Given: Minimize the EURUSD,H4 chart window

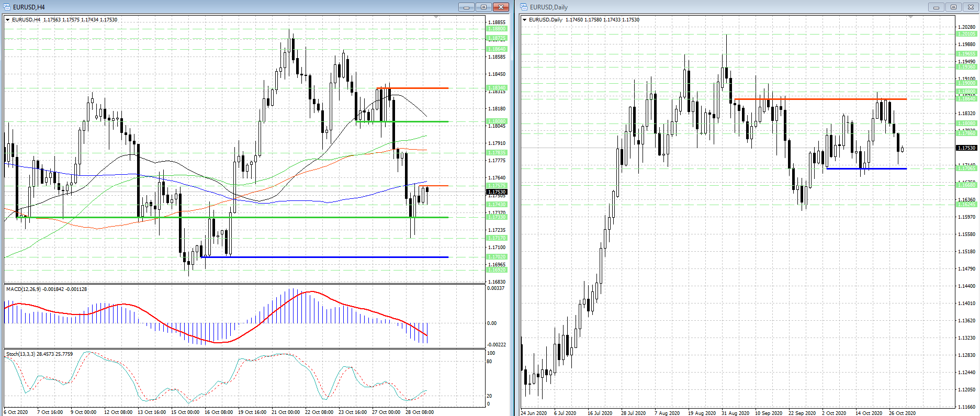Looking at the screenshot, I should click(466, 7).
